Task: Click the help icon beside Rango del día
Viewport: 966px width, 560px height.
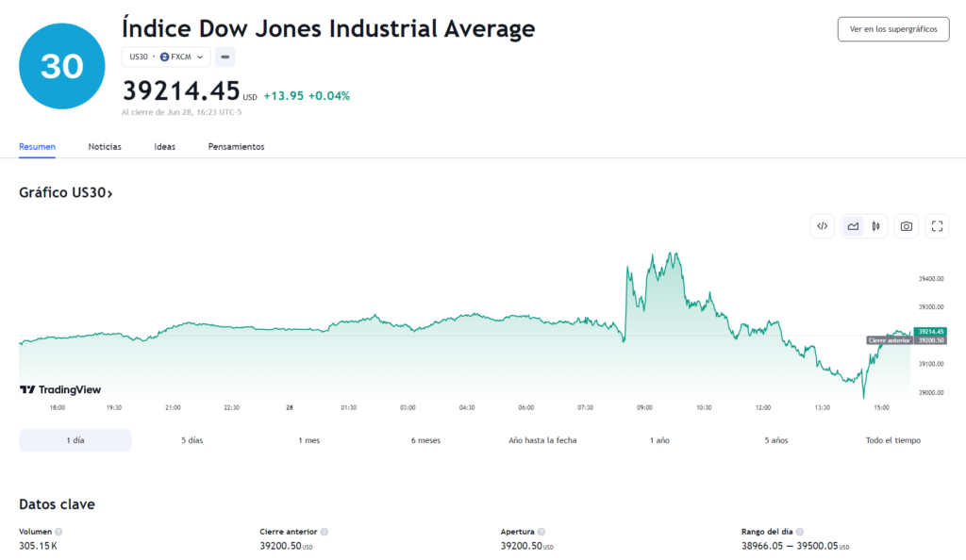Action: [800, 532]
